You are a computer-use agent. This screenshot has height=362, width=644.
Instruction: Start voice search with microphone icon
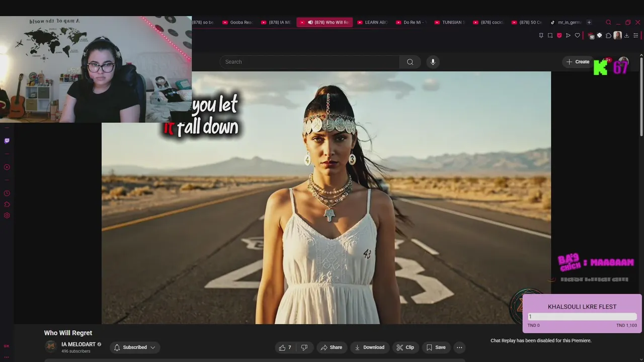(x=433, y=62)
